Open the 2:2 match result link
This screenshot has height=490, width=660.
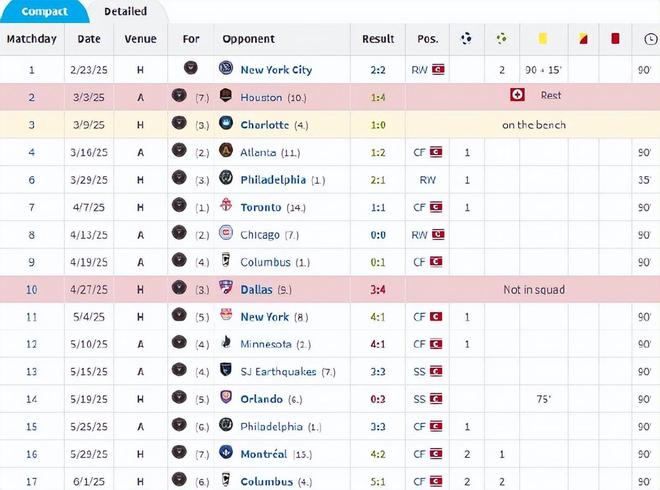click(x=378, y=70)
